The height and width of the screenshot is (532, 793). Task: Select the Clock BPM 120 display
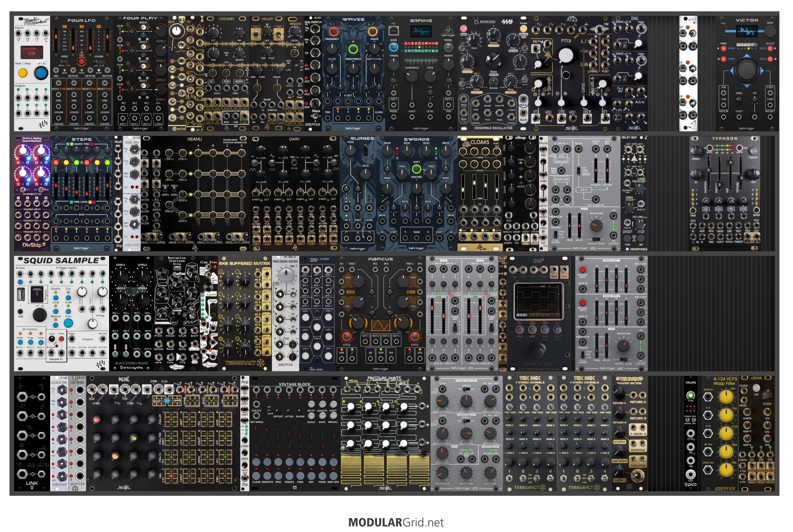pos(32,52)
